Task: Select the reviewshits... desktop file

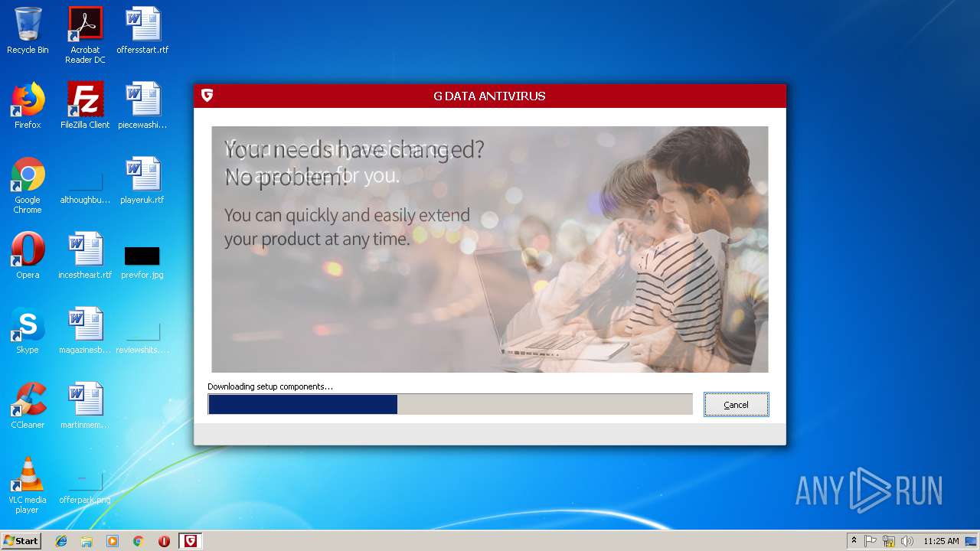Action: (x=142, y=337)
